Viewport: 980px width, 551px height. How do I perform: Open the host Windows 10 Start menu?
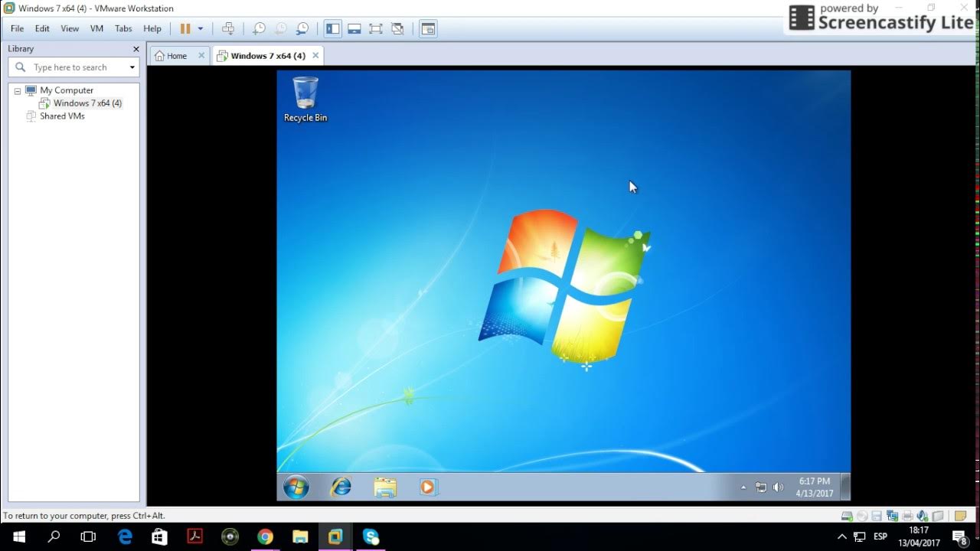[x=18, y=536]
